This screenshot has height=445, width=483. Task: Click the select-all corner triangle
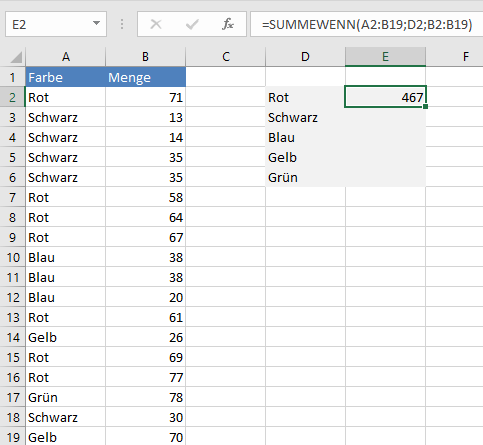point(16,57)
